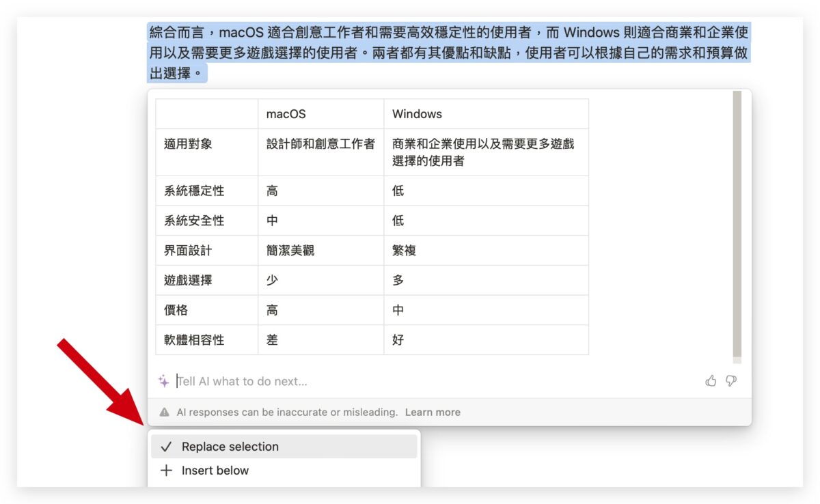Click the thumbs down feedback icon
The width and height of the screenshot is (820, 504).
click(x=731, y=381)
